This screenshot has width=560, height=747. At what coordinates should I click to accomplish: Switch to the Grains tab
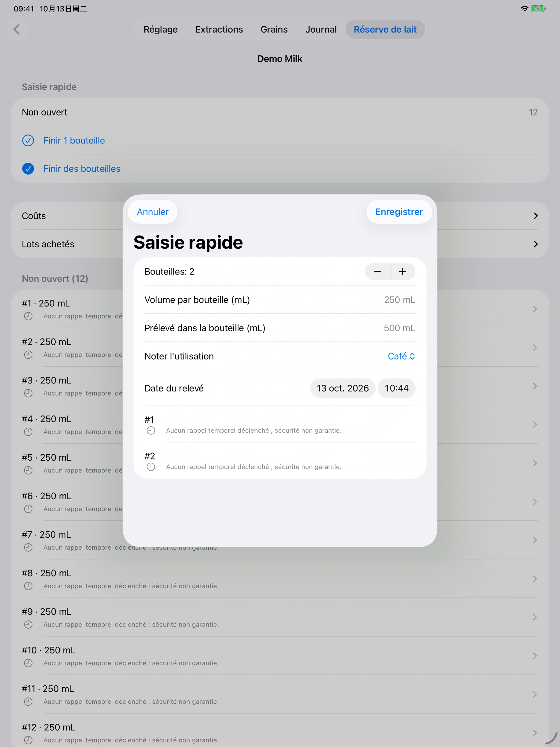tap(274, 29)
